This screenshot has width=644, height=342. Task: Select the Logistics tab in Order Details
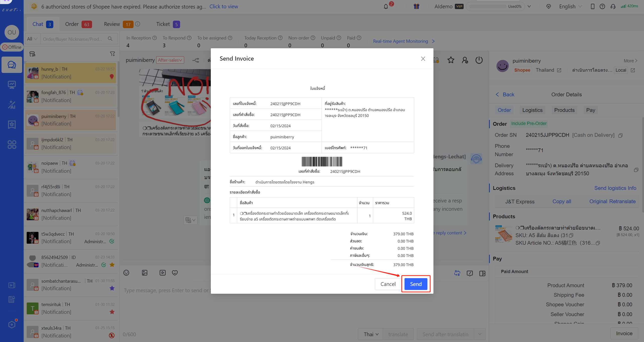[532, 110]
